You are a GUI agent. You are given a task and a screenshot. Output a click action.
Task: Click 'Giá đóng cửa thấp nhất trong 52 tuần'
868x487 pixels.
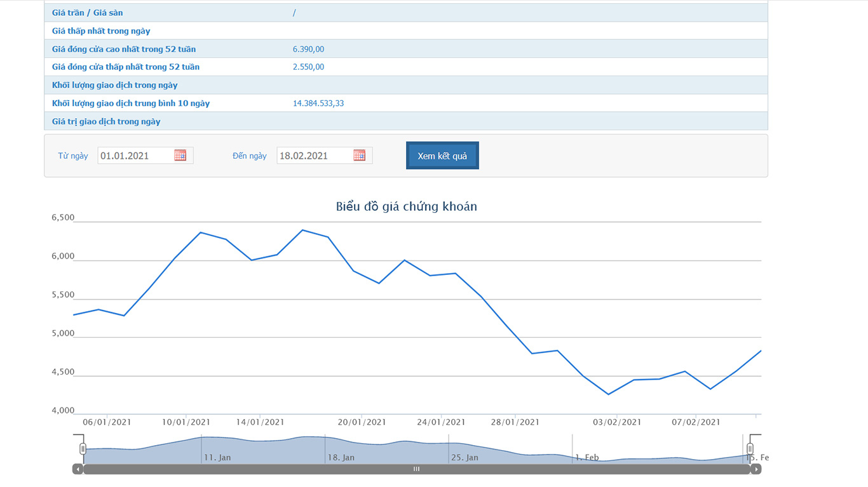[126, 67]
